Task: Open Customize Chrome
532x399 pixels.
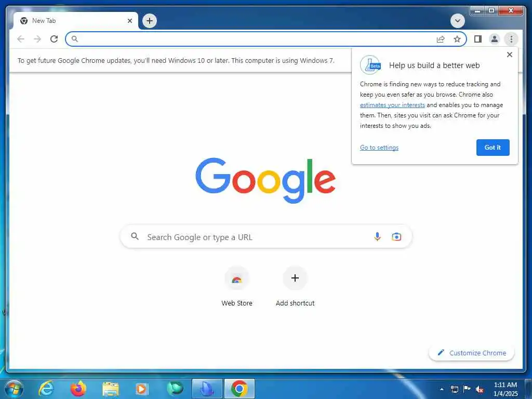Action: pyautogui.click(x=472, y=353)
